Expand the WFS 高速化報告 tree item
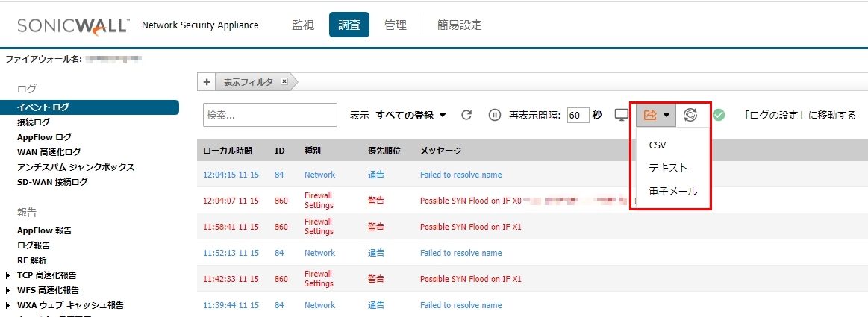Image resolution: width=868 pixels, height=317 pixels. pyautogui.click(x=8, y=290)
